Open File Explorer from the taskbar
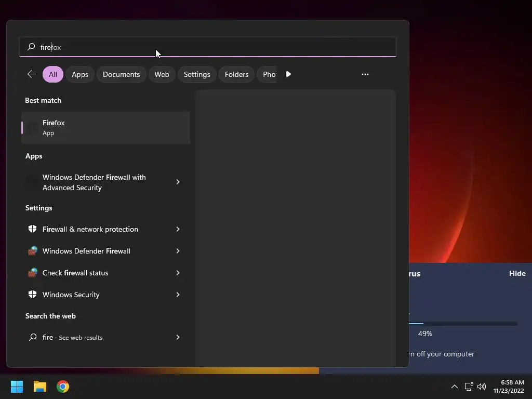 [x=39, y=387]
